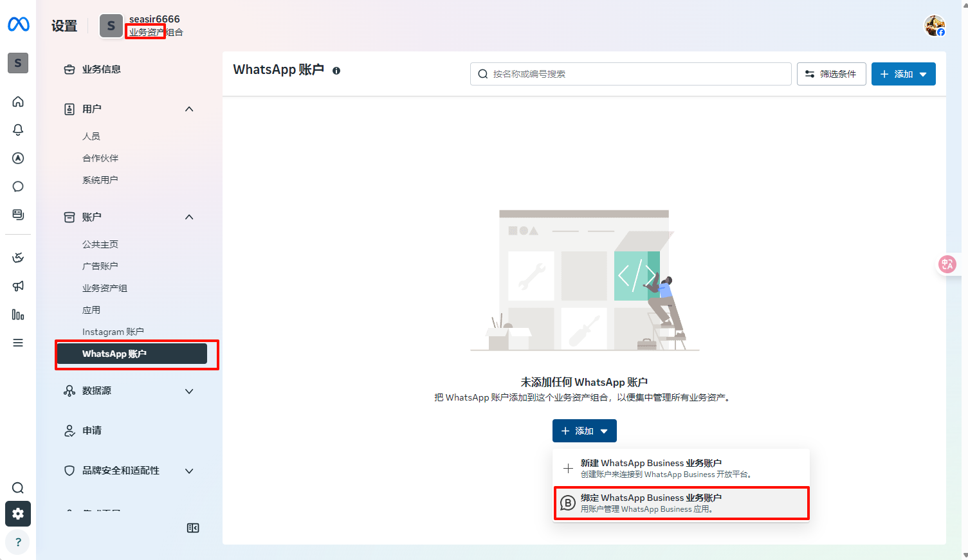Viewport: 968px width, 560px height.
Task: Expand 品牌安全和适配性 section
Action: (189, 471)
